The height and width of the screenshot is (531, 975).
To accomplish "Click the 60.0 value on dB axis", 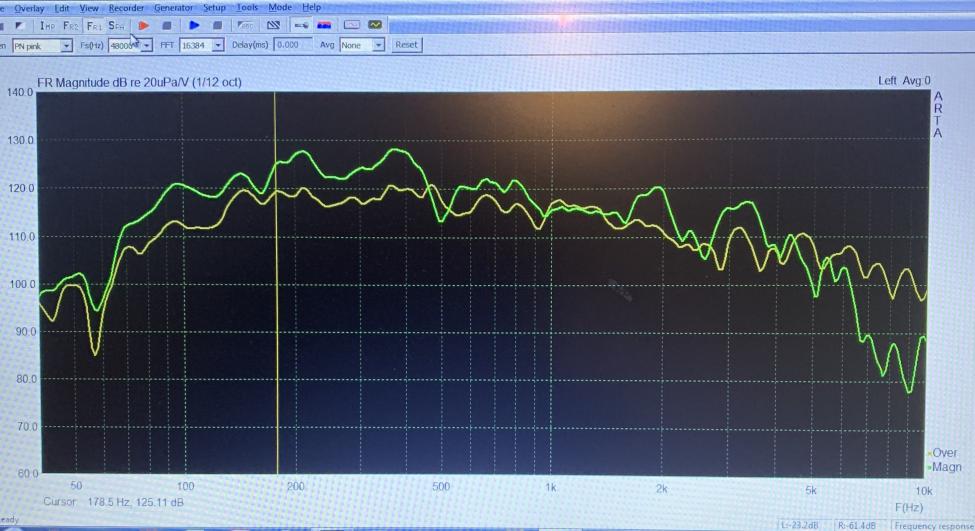I will [28, 473].
